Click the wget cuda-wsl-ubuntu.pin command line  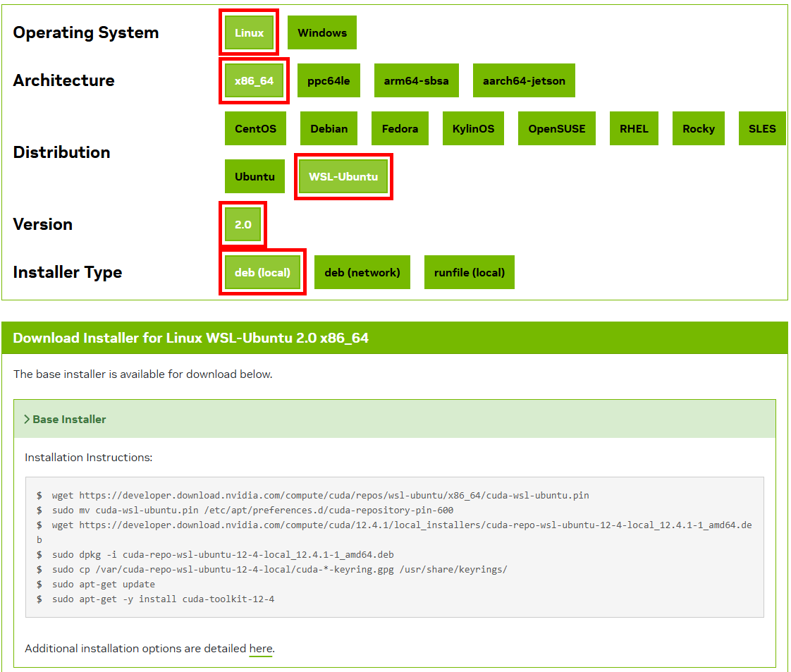[x=320, y=496]
